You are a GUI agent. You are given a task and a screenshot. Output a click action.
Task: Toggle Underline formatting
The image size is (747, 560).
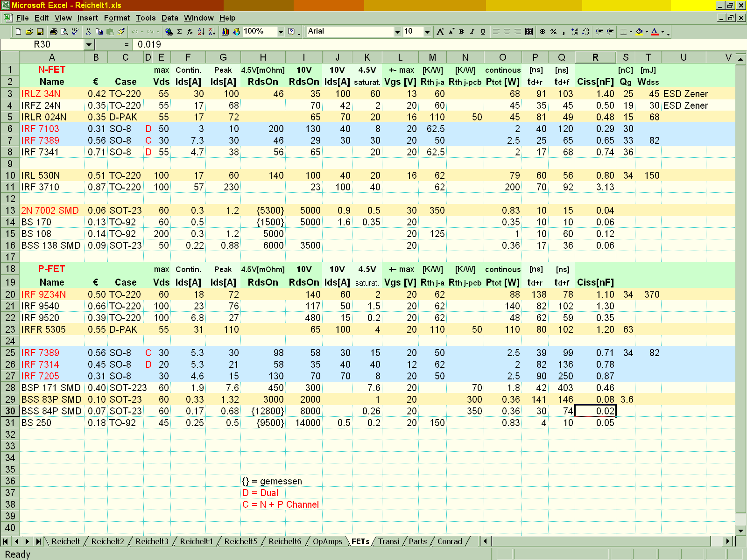pos(483,32)
